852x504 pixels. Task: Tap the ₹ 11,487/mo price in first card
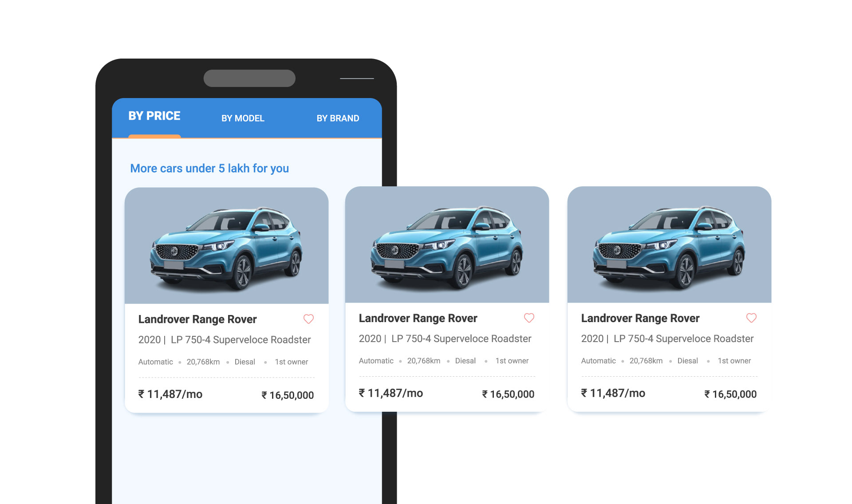point(170,394)
